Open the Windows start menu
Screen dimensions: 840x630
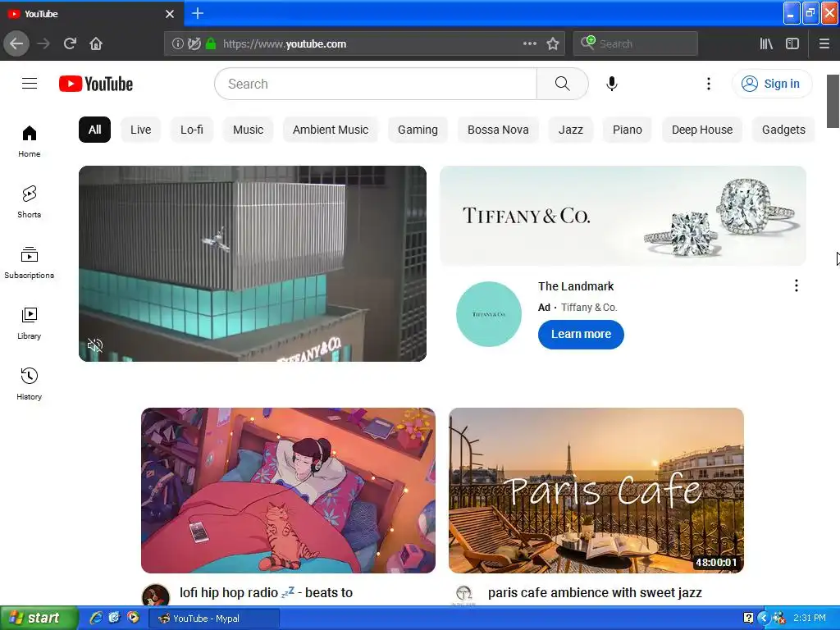[39, 618]
